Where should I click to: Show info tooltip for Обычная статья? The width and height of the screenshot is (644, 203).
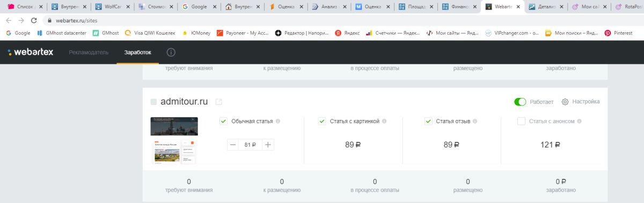tap(278, 122)
